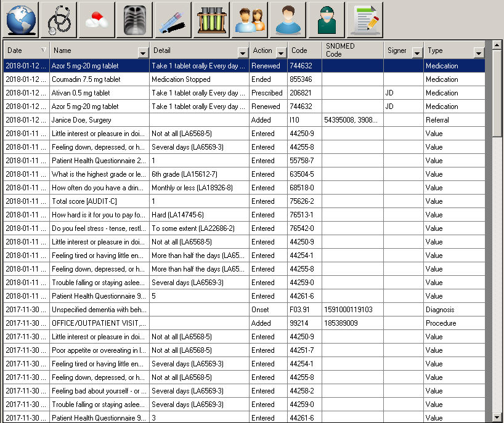Click the Medication Stopped detail cell
The height and width of the screenshot is (423, 504).
(199, 79)
